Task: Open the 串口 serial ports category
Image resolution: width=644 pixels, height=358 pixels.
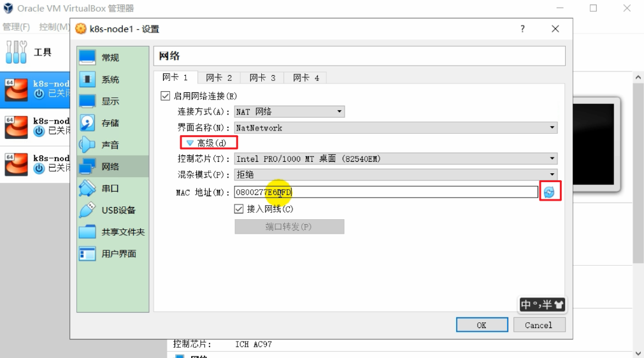Action: 113,188
